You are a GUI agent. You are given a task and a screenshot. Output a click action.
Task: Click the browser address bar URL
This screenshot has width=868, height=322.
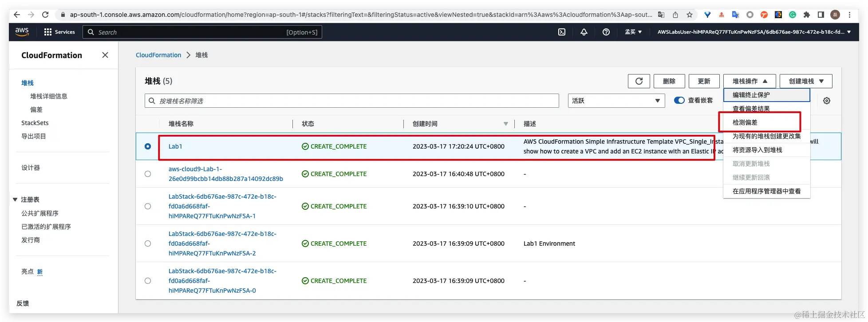(x=361, y=15)
